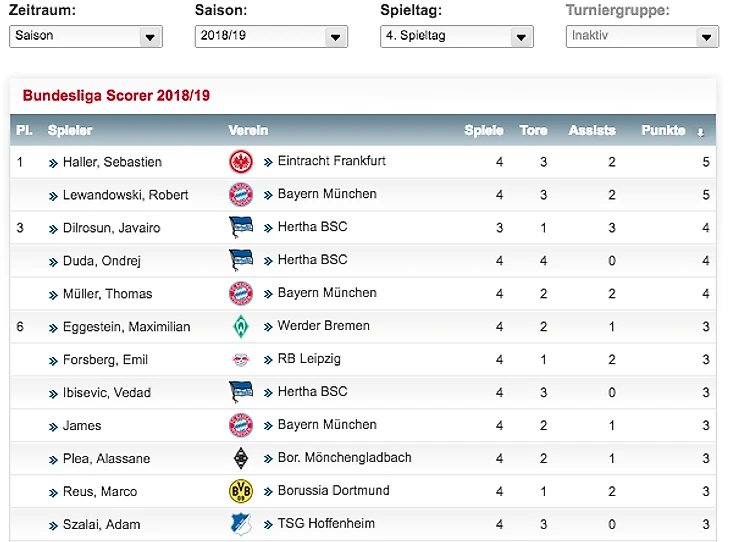Click the sort arrow next to Punkte
Image resolution: width=730 pixels, height=542 pixels.
700,132
